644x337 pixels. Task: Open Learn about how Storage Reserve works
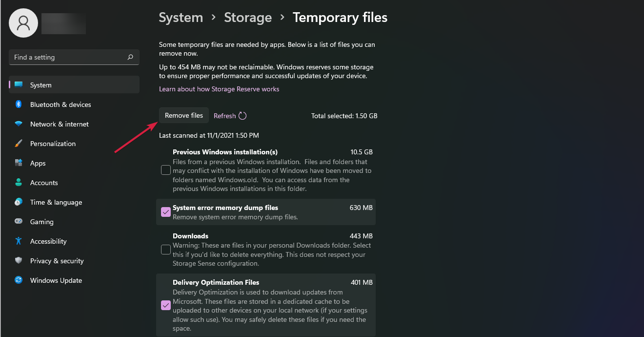pyautogui.click(x=219, y=89)
